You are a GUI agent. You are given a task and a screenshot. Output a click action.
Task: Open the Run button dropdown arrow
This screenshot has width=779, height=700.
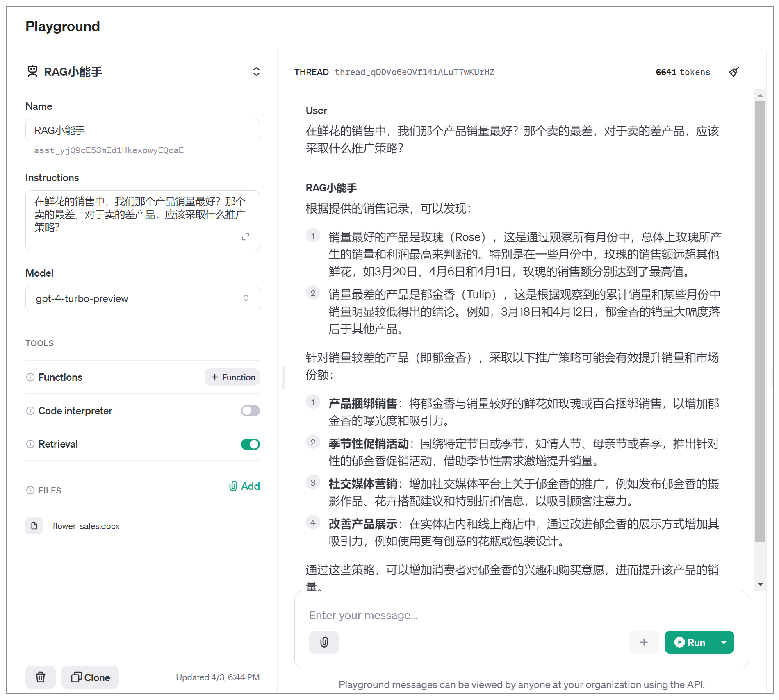click(724, 642)
